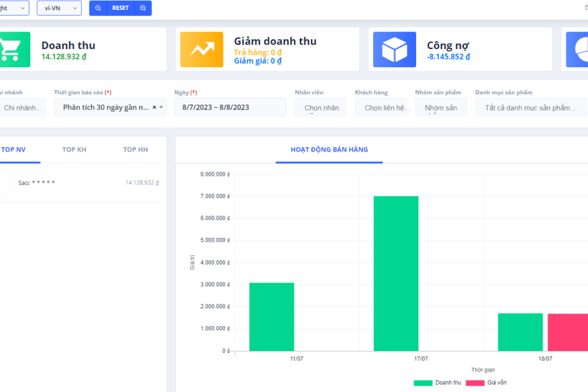Open the Danh mục sản phẩm dropdown
588x392 pixels.
pos(531,107)
